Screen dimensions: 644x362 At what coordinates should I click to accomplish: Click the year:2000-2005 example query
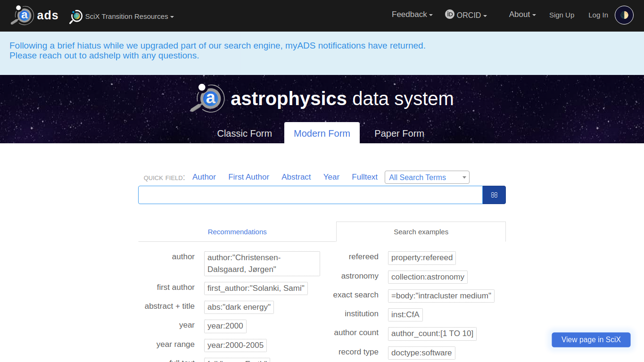pyautogui.click(x=235, y=346)
